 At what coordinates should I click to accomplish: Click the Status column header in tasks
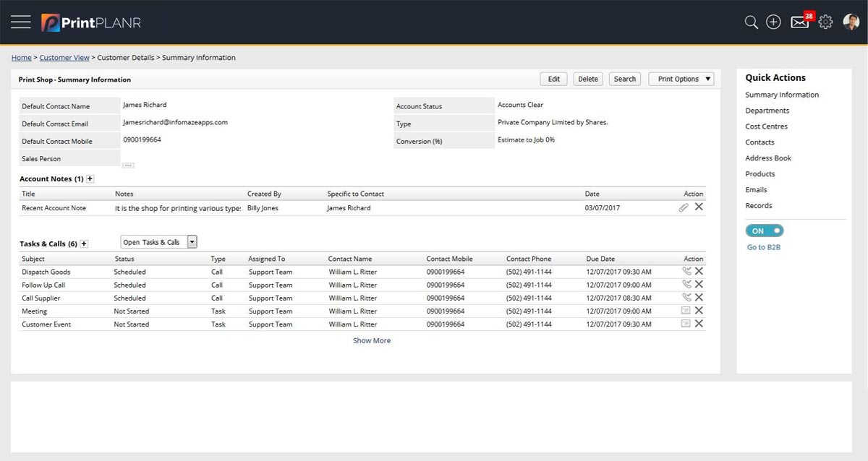pos(124,259)
